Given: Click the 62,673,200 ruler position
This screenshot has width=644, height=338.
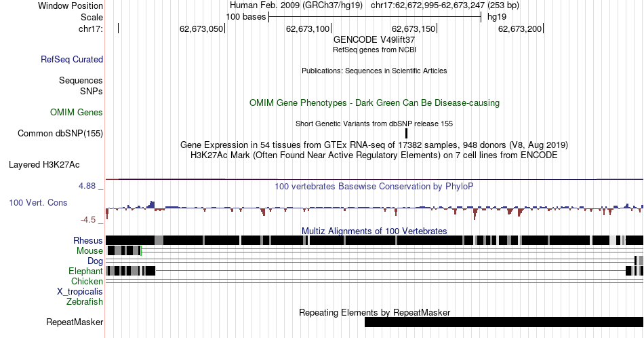Looking at the screenshot, I should pyautogui.click(x=520, y=29).
